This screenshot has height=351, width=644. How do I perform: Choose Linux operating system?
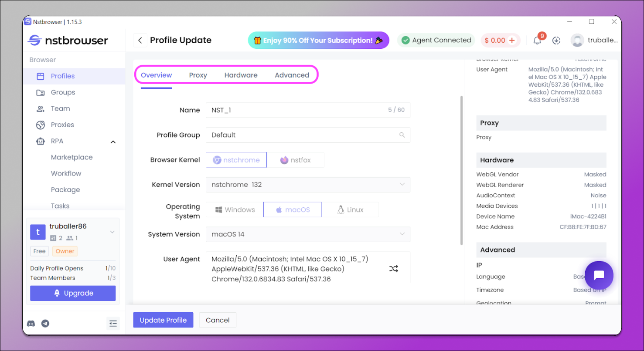click(x=350, y=210)
